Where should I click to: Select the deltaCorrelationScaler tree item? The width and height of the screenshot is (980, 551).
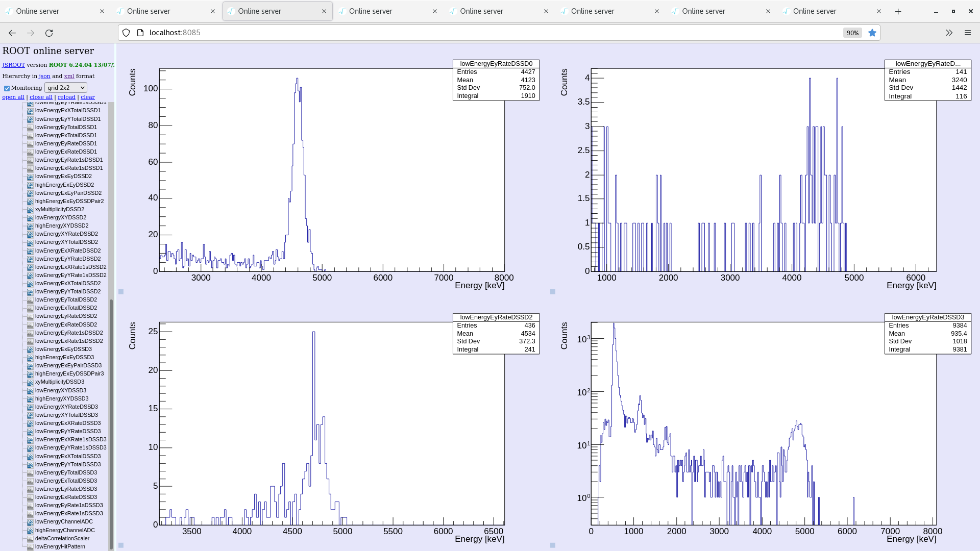click(x=62, y=538)
